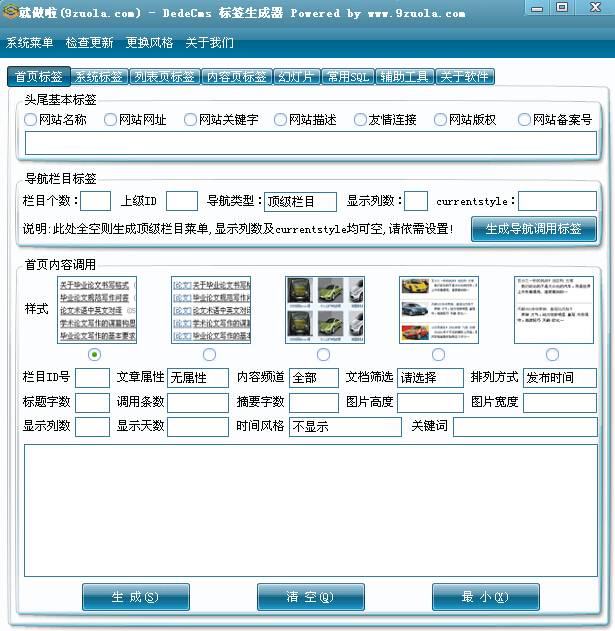Screen dimensions: 615x631
Task: Select radio under image-with-summary style
Action: 438,355
